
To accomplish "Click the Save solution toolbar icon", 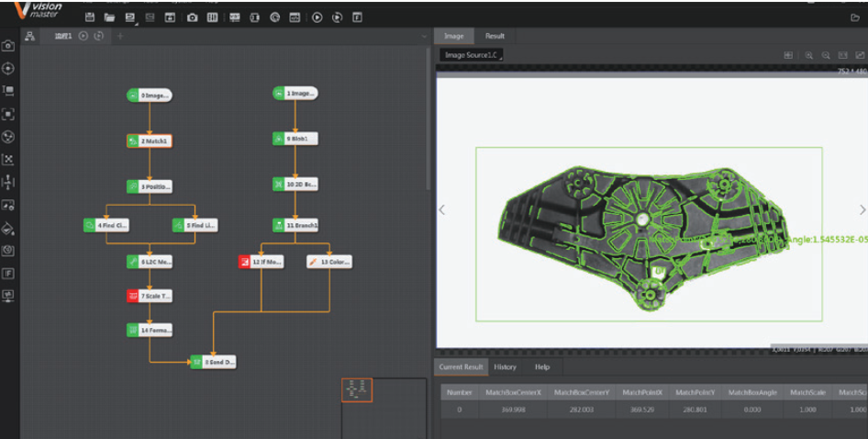I will tap(90, 17).
